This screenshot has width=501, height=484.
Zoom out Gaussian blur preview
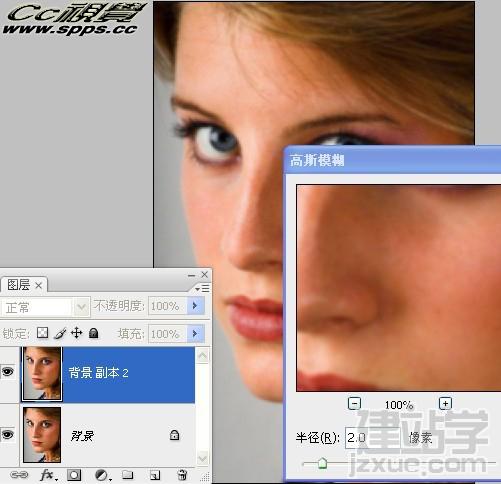[354, 404]
